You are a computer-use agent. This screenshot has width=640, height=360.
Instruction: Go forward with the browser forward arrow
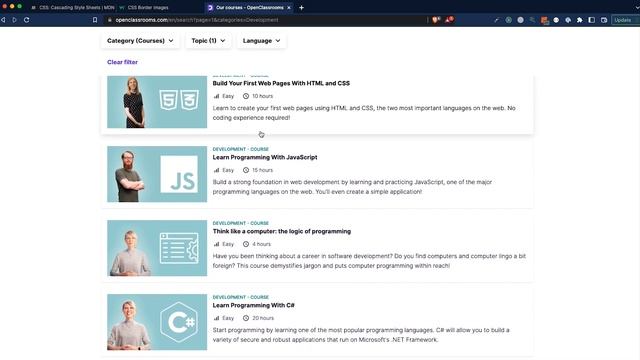point(15,20)
